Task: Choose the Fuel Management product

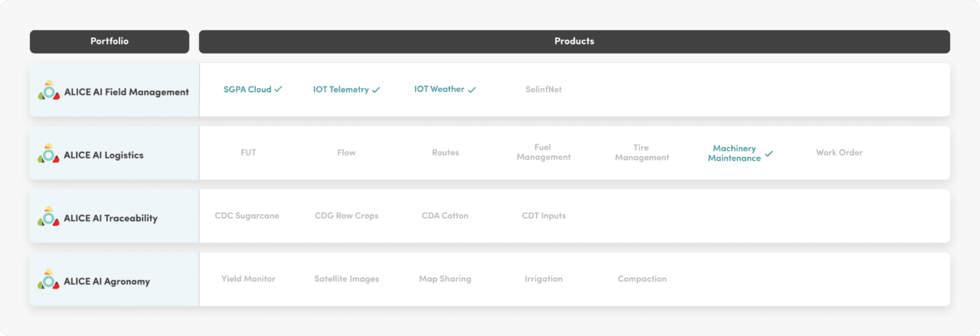Action: (x=544, y=152)
